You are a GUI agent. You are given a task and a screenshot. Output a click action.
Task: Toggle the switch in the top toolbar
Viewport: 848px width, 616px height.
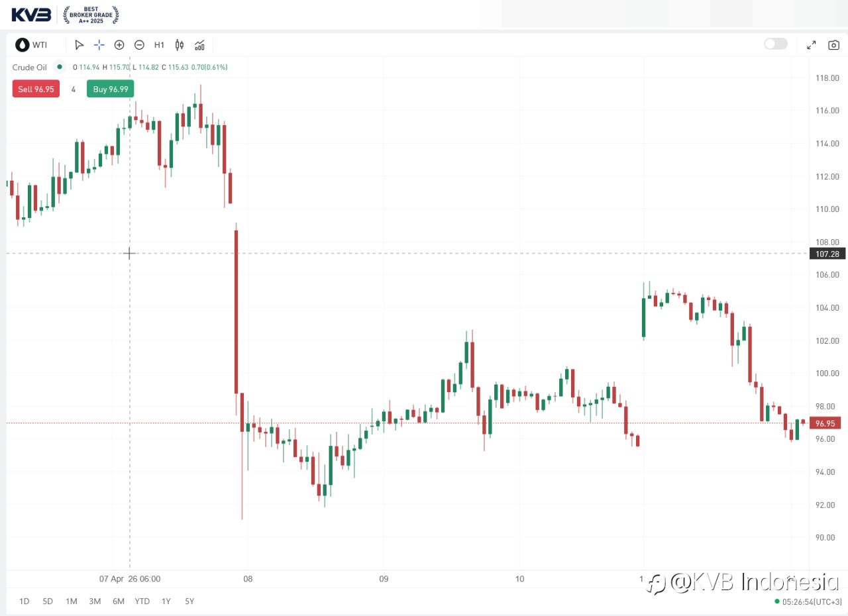[x=775, y=44]
